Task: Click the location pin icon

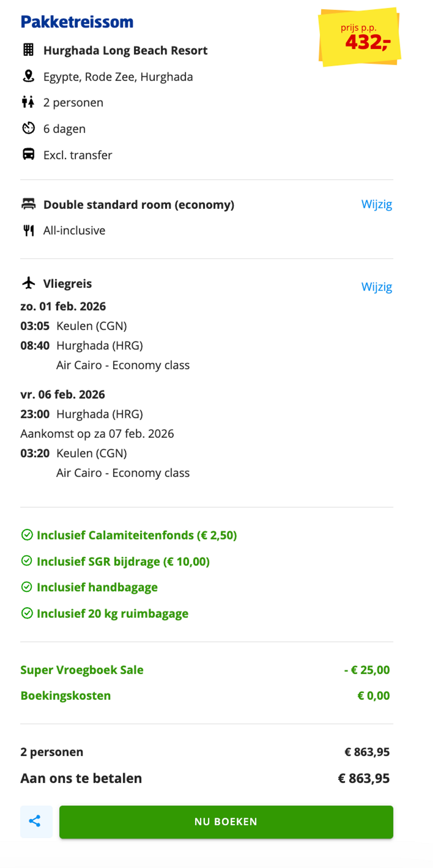Action: tap(28, 76)
